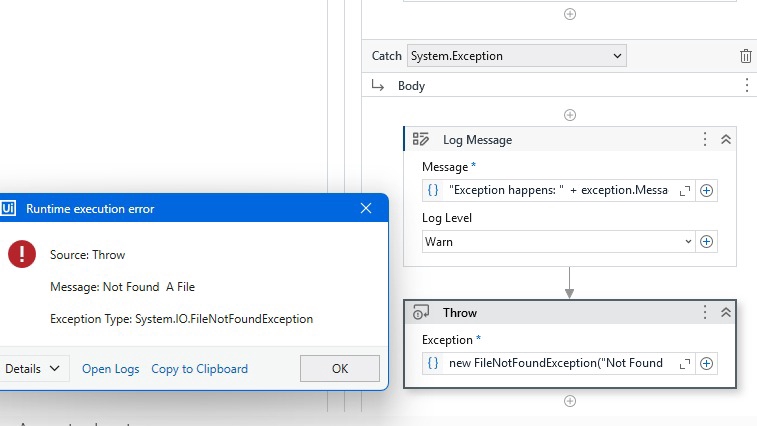Expand the Details section of the error dialog

pos(32,369)
